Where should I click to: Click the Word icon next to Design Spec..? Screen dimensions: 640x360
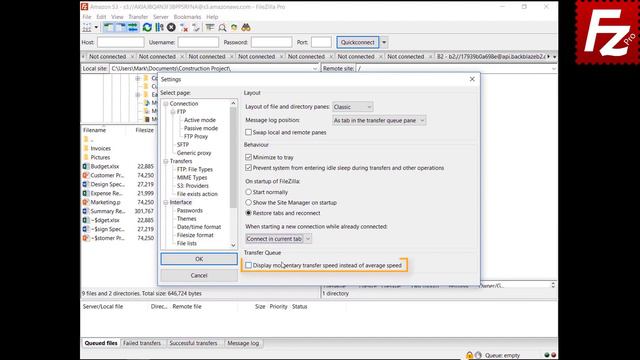click(x=86, y=184)
